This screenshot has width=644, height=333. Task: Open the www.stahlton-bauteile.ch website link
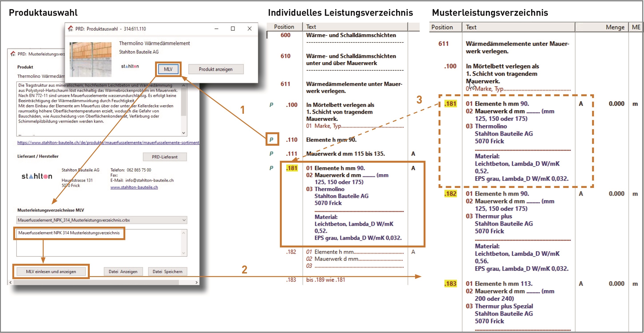click(134, 187)
